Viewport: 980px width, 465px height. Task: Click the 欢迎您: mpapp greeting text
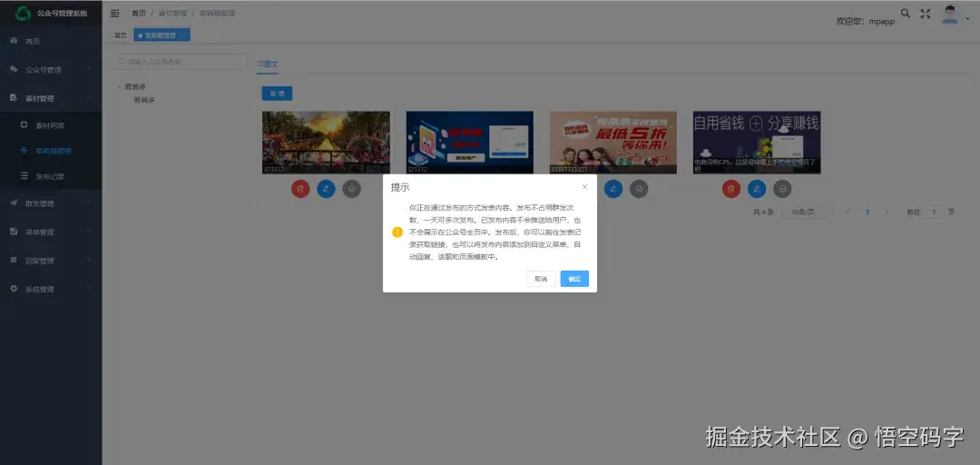click(865, 21)
